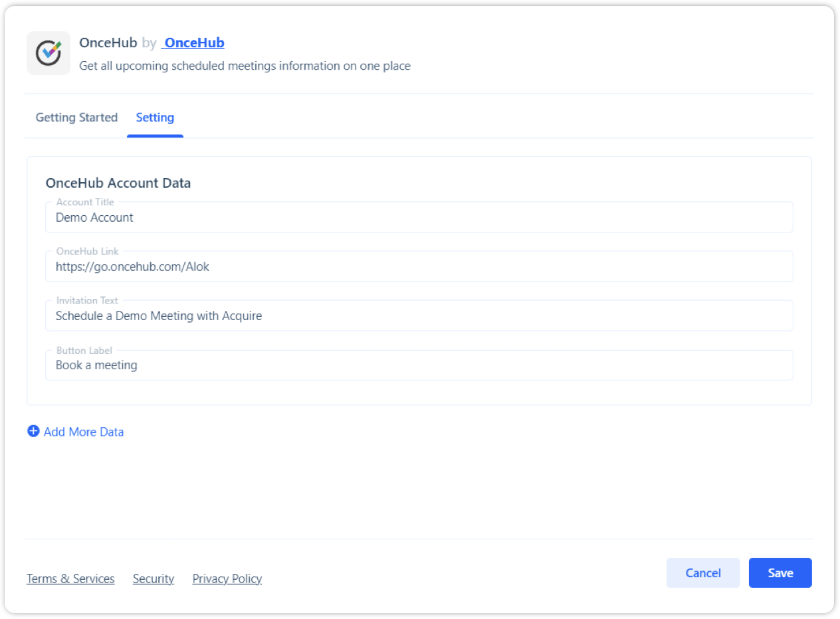Save the OnceHub account settings

point(780,573)
